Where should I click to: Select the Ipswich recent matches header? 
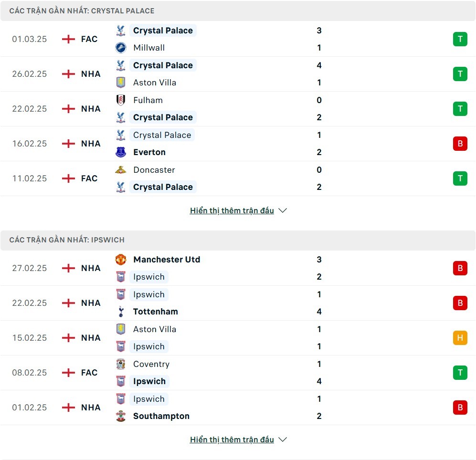pos(67,240)
